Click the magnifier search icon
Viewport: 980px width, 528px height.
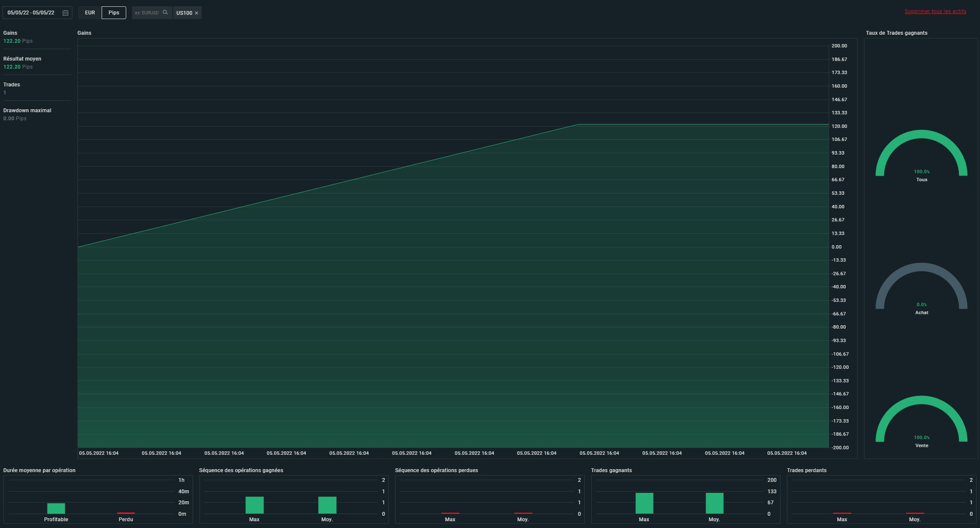tap(165, 12)
